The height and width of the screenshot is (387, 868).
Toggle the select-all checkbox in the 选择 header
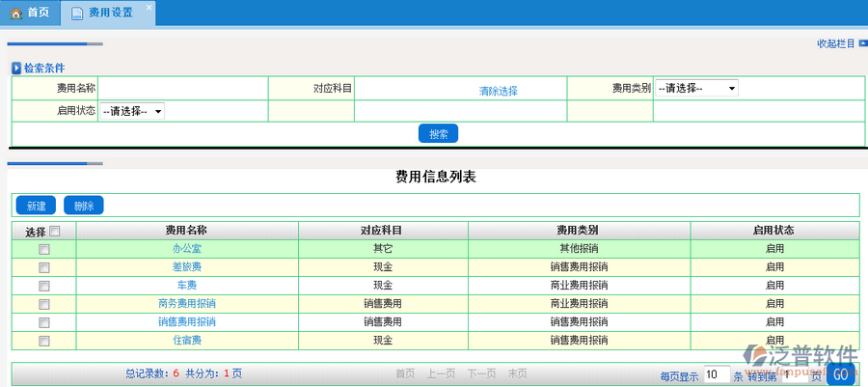(55, 231)
